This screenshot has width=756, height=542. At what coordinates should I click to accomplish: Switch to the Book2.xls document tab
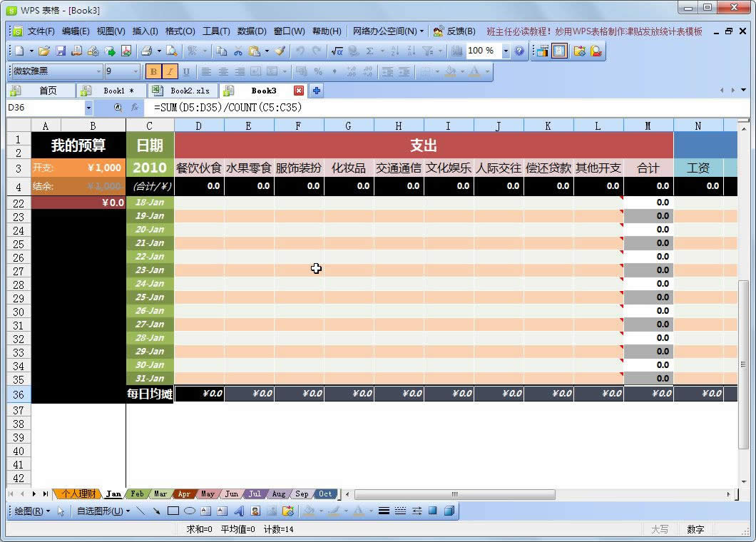coord(183,91)
